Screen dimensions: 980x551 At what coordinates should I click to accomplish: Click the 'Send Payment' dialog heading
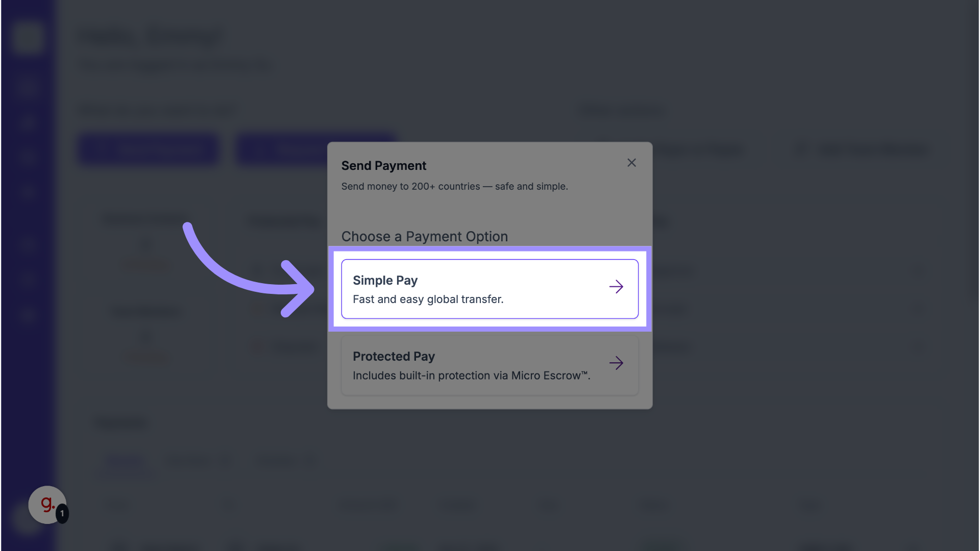383,166
